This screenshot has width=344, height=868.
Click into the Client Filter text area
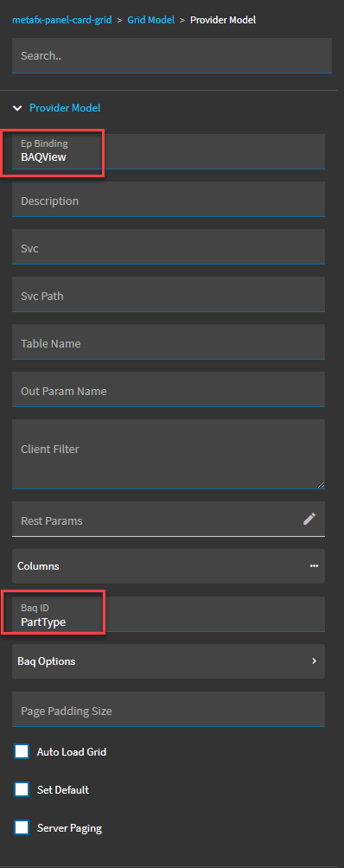[x=169, y=454]
